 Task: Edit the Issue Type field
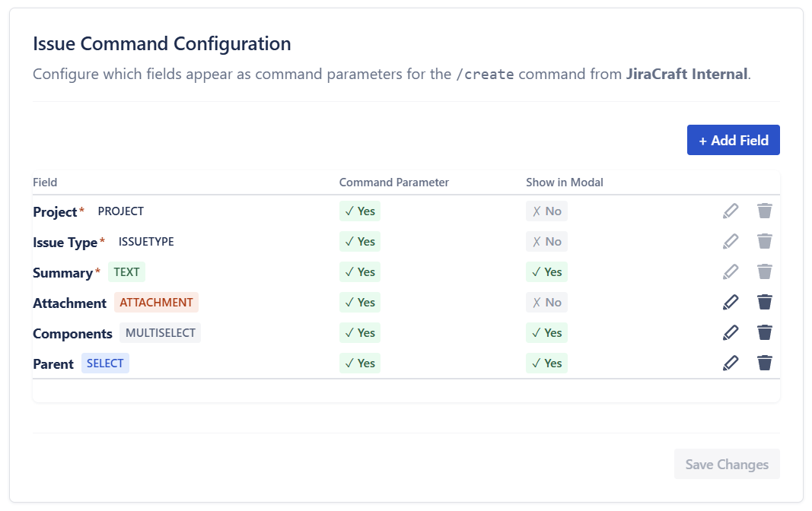pyautogui.click(x=730, y=242)
